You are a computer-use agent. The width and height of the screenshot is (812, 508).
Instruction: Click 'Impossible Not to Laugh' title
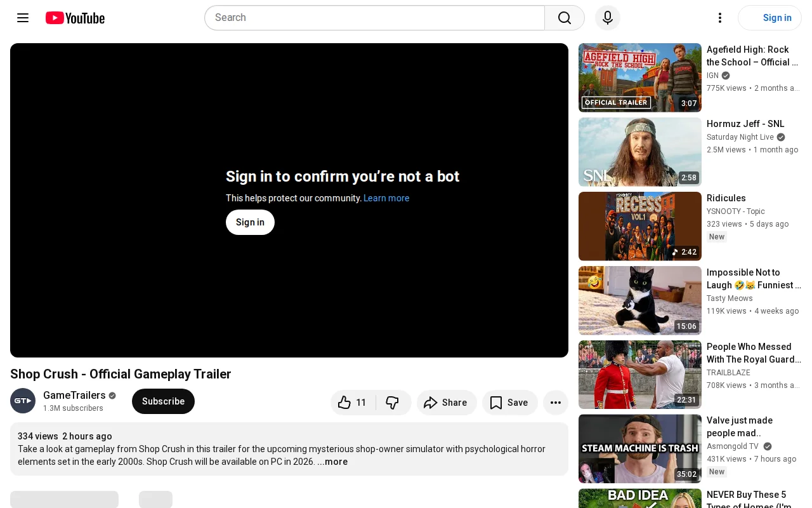[x=754, y=279]
